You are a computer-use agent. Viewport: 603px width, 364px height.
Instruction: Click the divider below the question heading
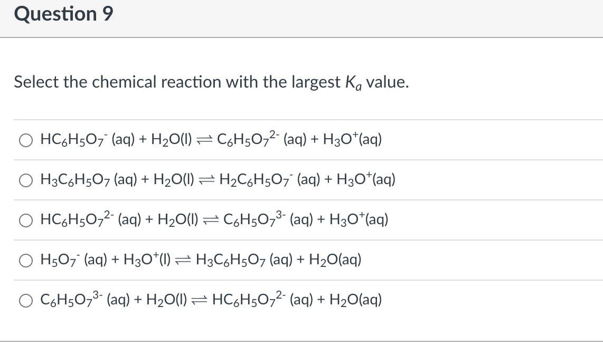point(301,36)
